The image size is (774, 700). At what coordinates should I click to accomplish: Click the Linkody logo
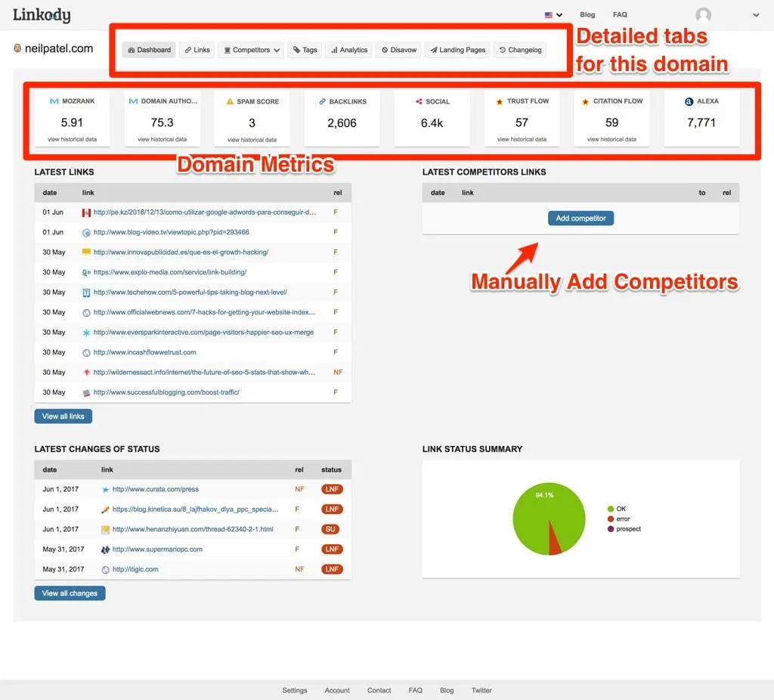click(x=42, y=15)
